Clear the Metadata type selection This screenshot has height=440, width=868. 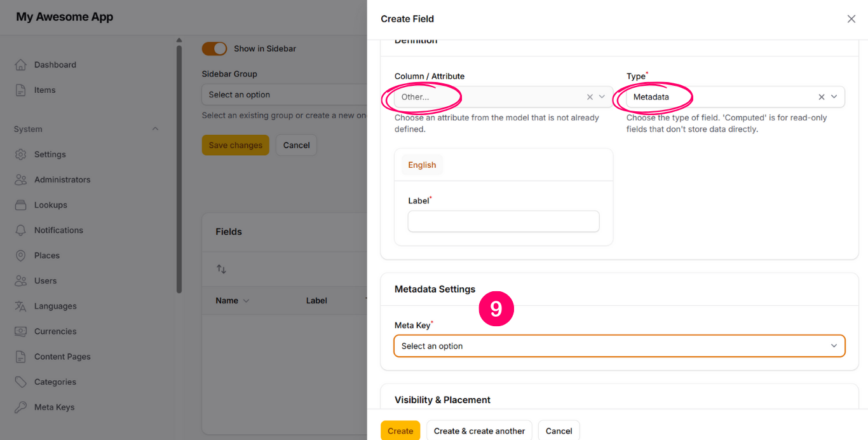[x=821, y=97]
